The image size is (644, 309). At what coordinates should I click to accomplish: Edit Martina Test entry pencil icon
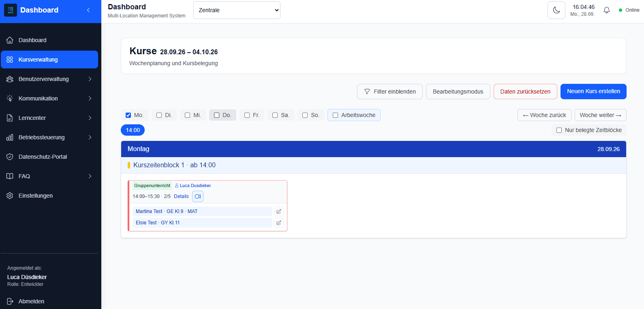(x=279, y=211)
